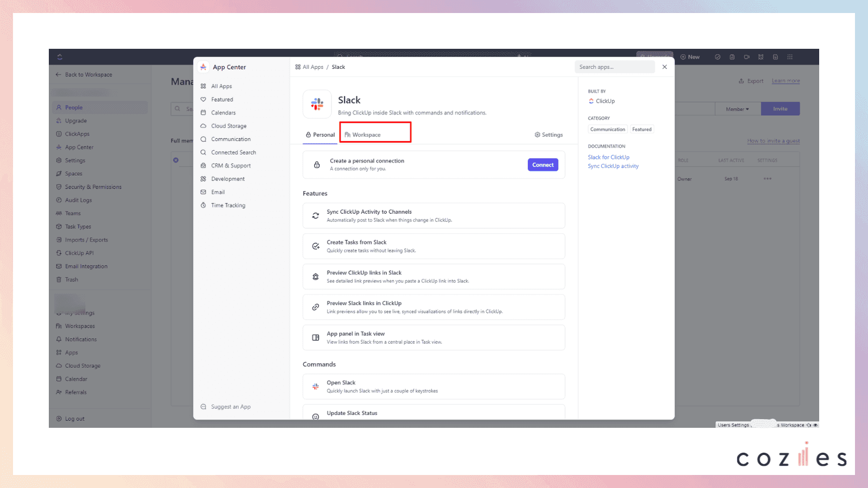Go to All Apps breadcrumb

[x=309, y=67]
